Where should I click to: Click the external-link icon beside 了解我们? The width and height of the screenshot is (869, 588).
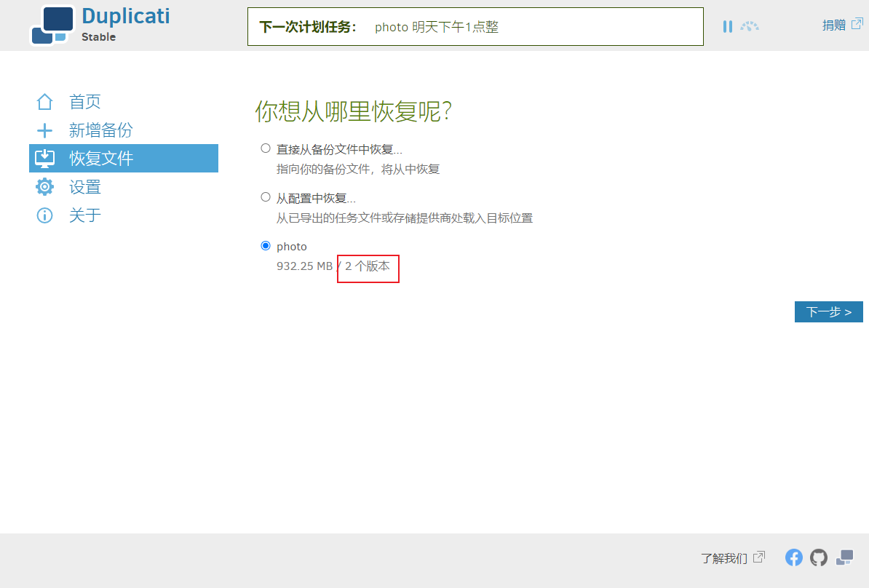(x=759, y=557)
